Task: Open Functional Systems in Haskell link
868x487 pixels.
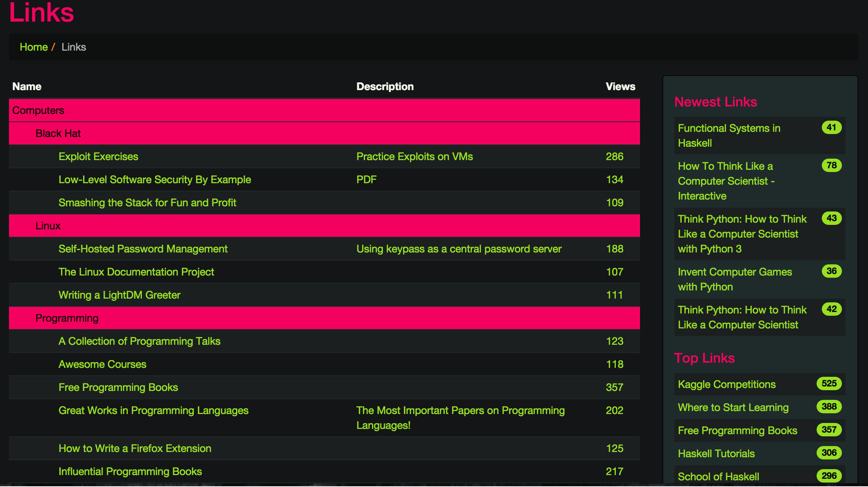Action: [729, 136]
